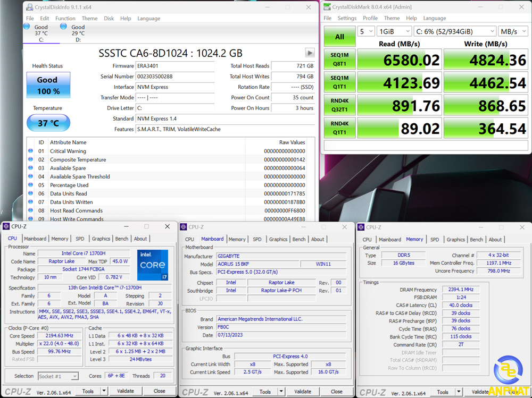Click the right CPU-Z window title icon
This screenshot has width=532, height=398.
click(361, 227)
